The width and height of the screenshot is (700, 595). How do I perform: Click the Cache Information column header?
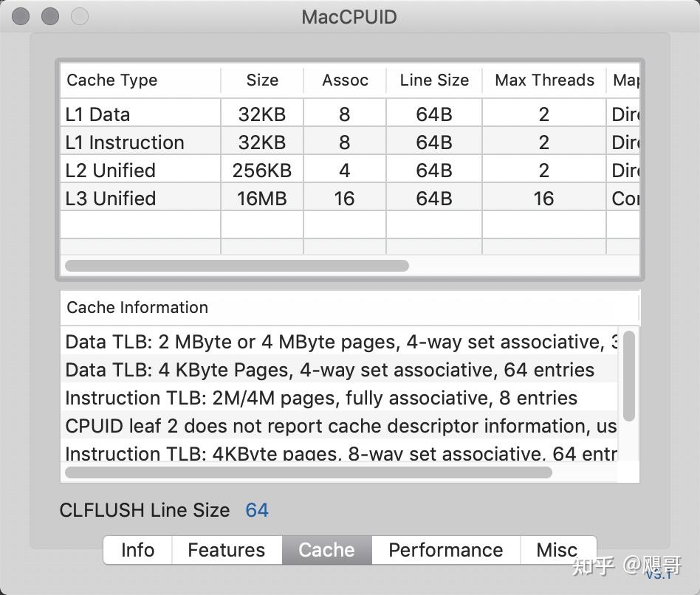tap(137, 308)
